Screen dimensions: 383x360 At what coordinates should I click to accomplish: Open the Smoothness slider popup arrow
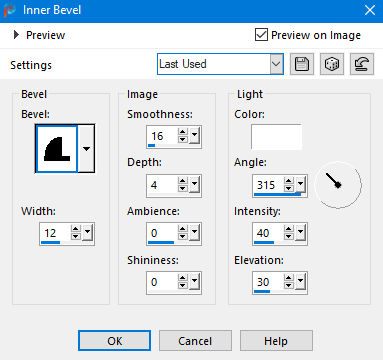tap(194, 136)
